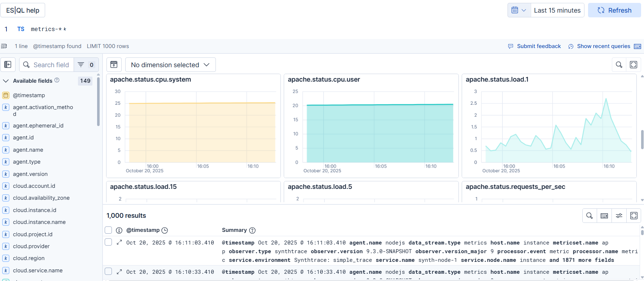Toggle the select all rows checkbox
The image size is (644, 281).
(108, 230)
